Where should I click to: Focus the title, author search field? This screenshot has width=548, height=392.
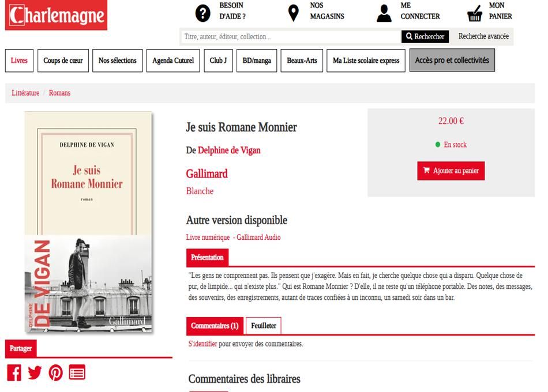(290, 37)
